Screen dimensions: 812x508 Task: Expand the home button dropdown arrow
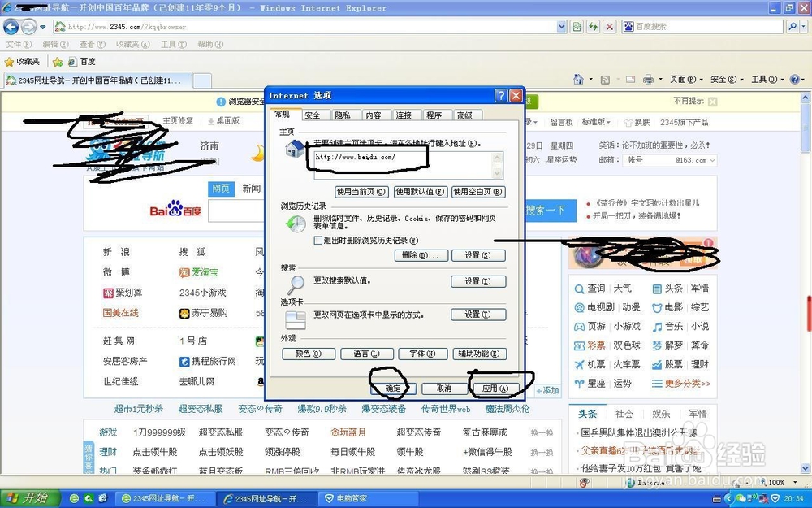tap(591, 80)
